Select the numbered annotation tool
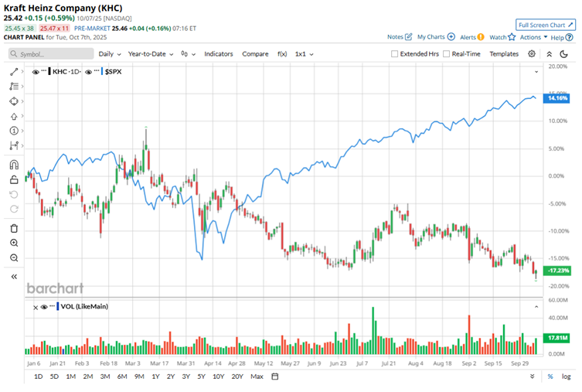Screen dimensions: 582x392 point(14,131)
